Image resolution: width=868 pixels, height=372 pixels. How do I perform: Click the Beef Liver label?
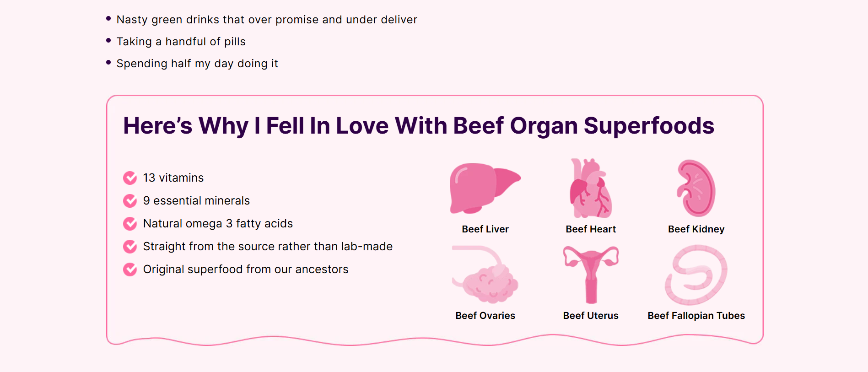click(x=485, y=229)
